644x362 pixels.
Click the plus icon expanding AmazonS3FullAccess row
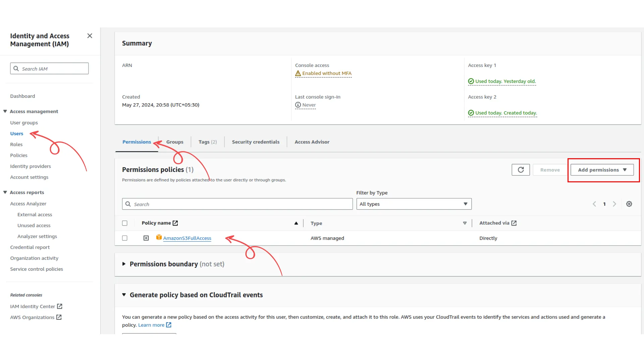coord(146,238)
